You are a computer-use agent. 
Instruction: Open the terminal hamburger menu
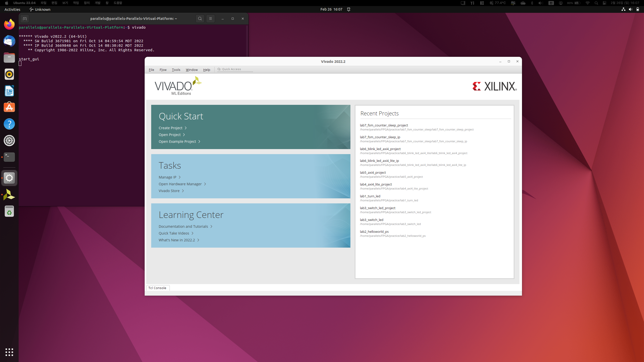(x=211, y=19)
